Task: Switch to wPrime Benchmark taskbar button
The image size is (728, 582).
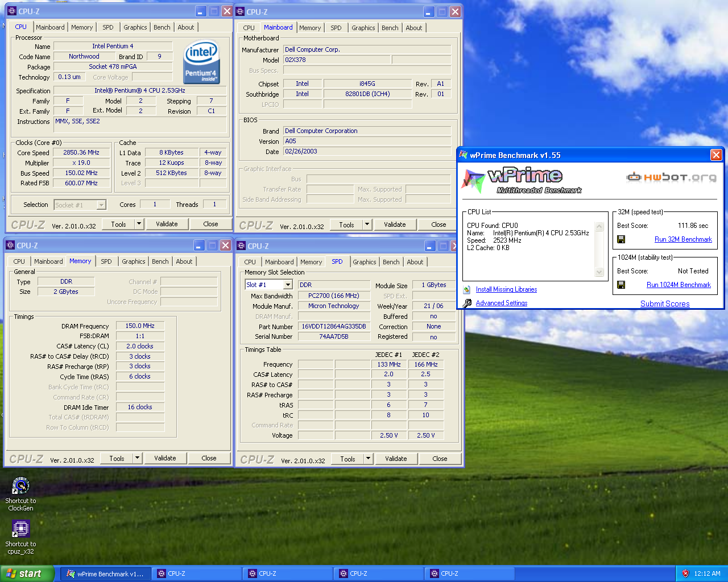Action: click(106, 573)
